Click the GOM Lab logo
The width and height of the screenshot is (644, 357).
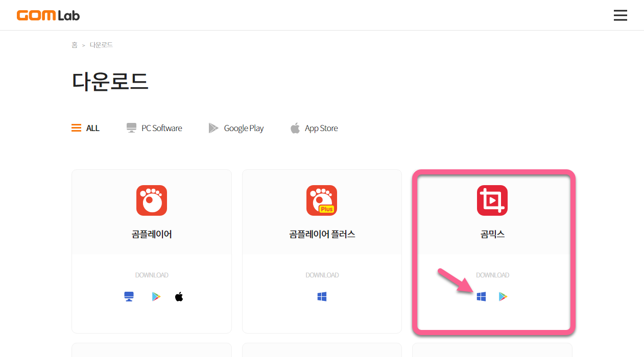click(48, 15)
